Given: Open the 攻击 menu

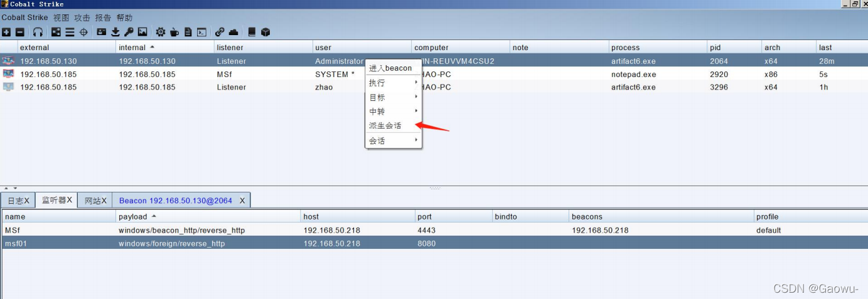Looking at the screenshot, I should (x=82, y=18).
